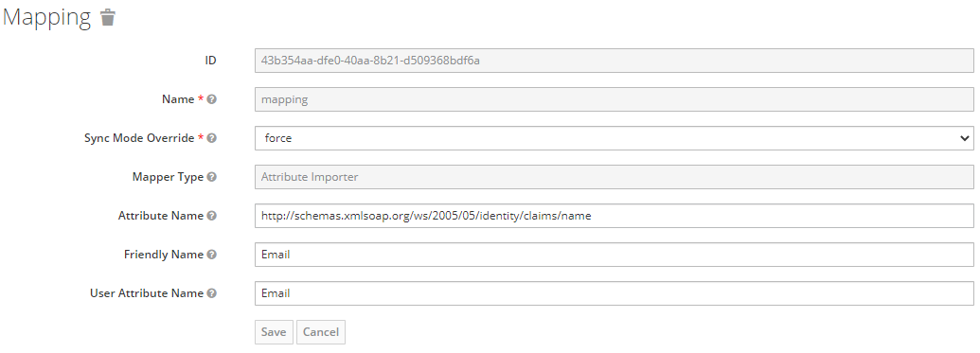Click the Sync Mode Override label text
The image size is (980, 353).
139,138
